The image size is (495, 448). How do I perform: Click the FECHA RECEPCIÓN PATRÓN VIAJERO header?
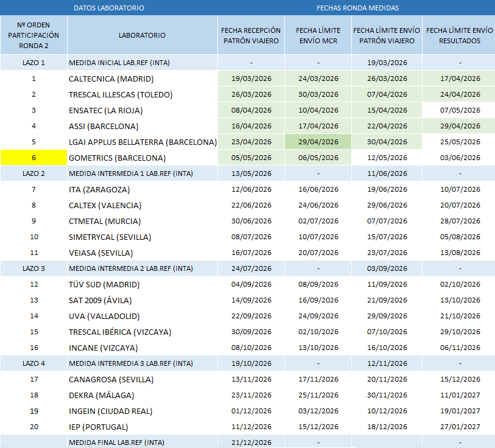[x=251, y=35]
